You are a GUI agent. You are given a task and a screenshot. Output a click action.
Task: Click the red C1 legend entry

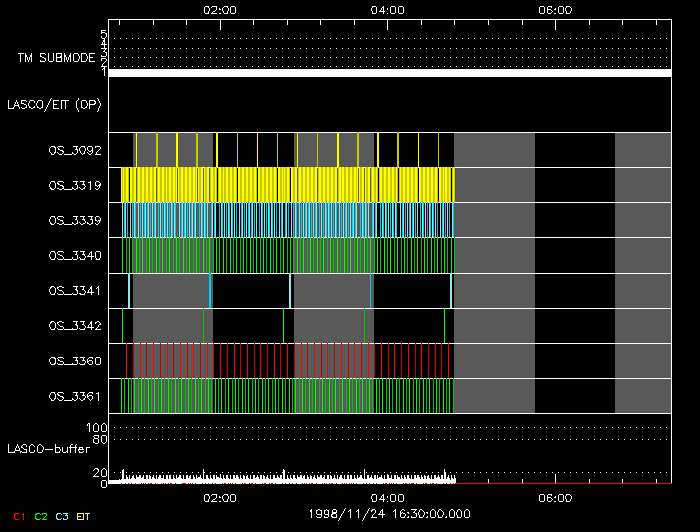tap(18, 516)
